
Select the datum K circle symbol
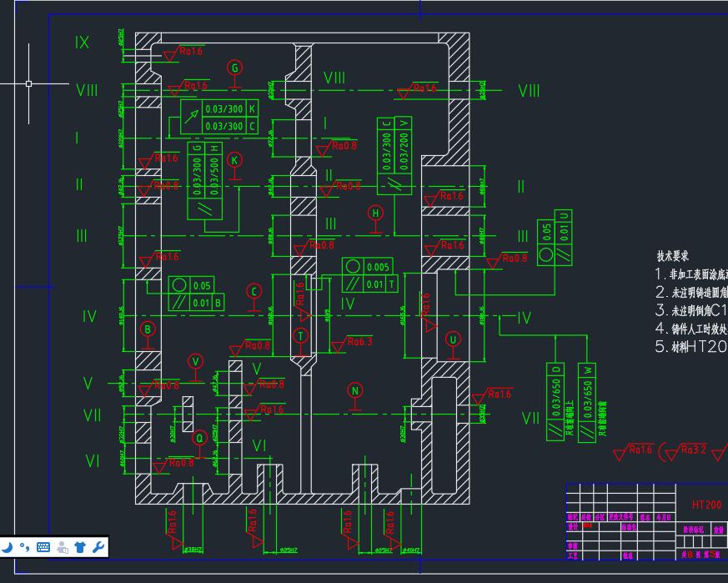(235, 160)
